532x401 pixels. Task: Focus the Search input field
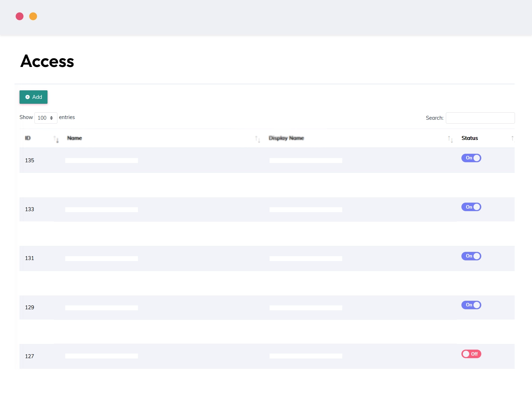480,118
